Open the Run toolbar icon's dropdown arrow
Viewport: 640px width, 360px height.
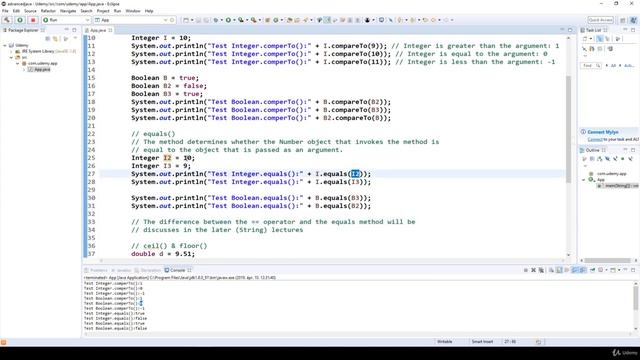(x=234, y=20)
